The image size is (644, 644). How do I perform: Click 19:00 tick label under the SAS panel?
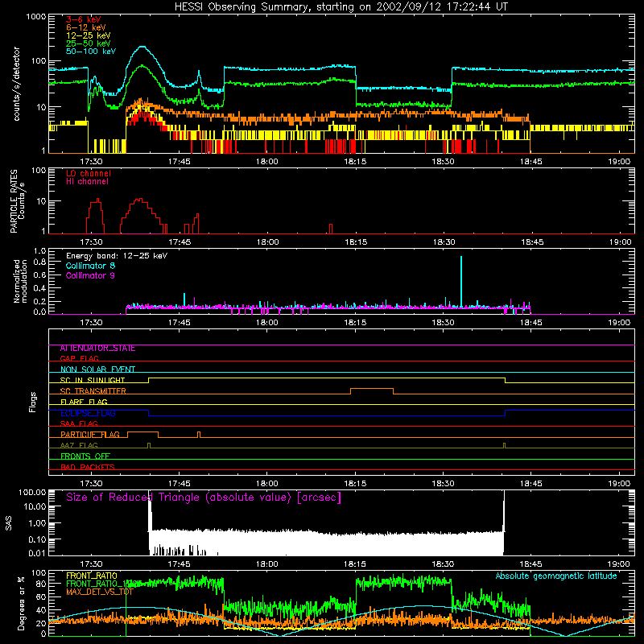[619, 564]
